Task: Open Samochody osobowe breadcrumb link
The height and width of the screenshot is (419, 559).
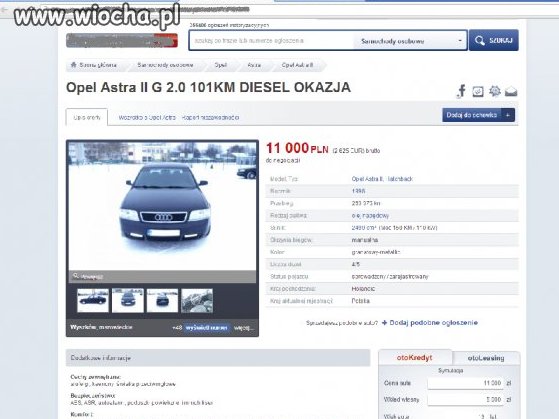Action: point(165,65)
